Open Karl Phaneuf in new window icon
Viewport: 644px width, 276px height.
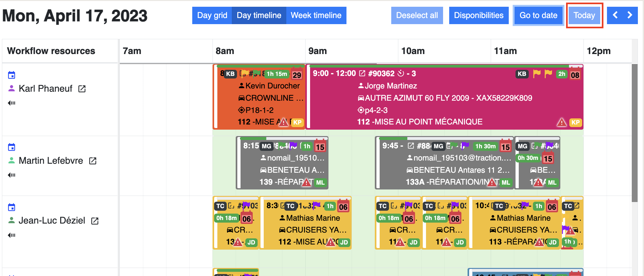[x=82, y=89]
